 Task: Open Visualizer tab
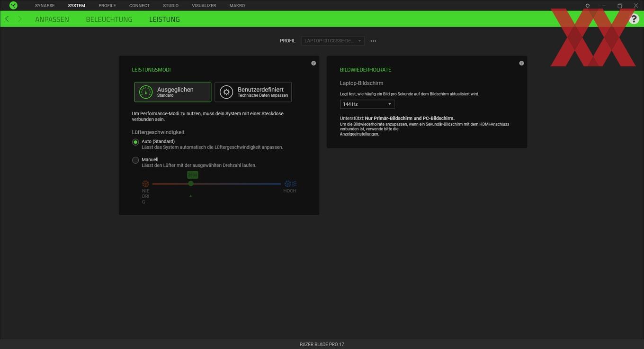(204, 6)
